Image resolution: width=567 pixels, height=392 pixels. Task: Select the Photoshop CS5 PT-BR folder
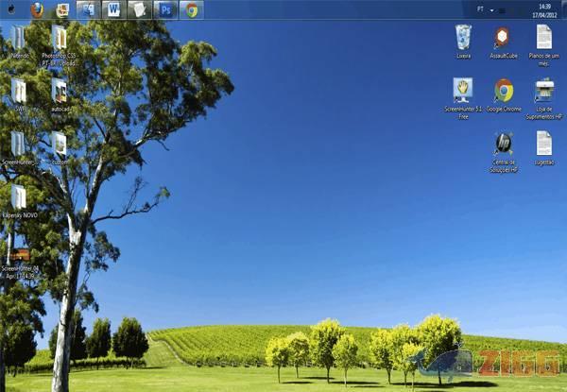click(59, 38)
